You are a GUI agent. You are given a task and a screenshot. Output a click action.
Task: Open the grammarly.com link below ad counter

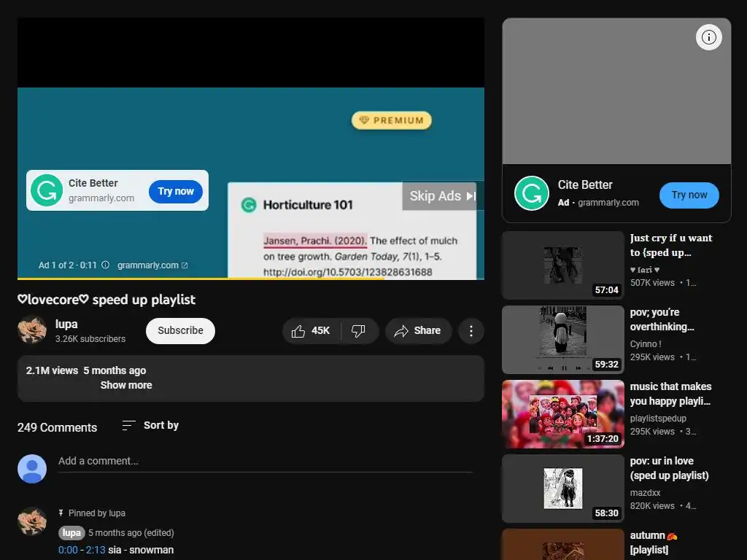tap(152, 265)
